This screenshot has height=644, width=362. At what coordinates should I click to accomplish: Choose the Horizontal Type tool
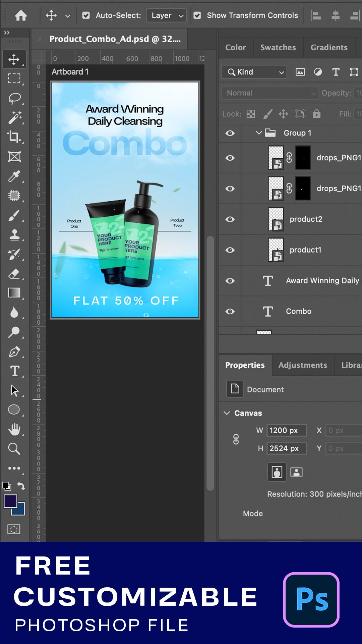click(14, 371)
